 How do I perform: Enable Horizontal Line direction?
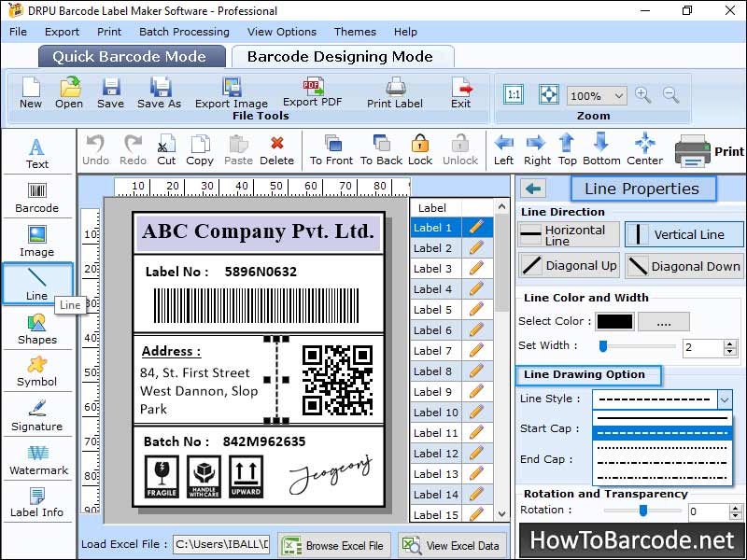tap(567, 234)
